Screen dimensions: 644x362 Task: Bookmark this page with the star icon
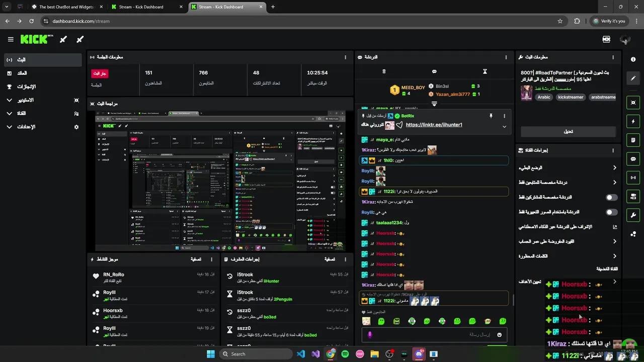pyautogui.click(x=560, y=21)
